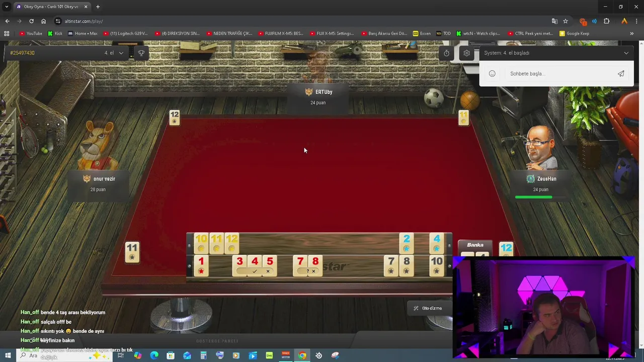Open the YouTube bookmark
Image resolution: width=644 pixels, height=362 pixels.
(31, 34)
